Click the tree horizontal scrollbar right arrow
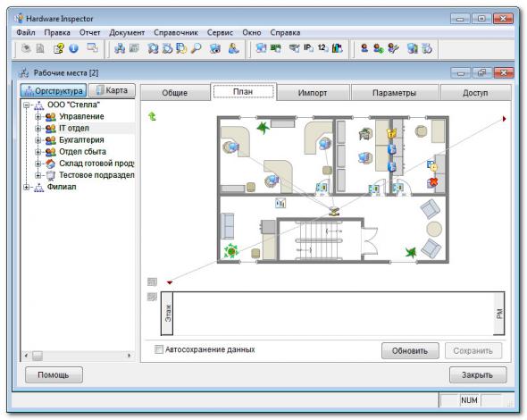The height and width of the screenshot is (420, 527). (x=130, y=356)
